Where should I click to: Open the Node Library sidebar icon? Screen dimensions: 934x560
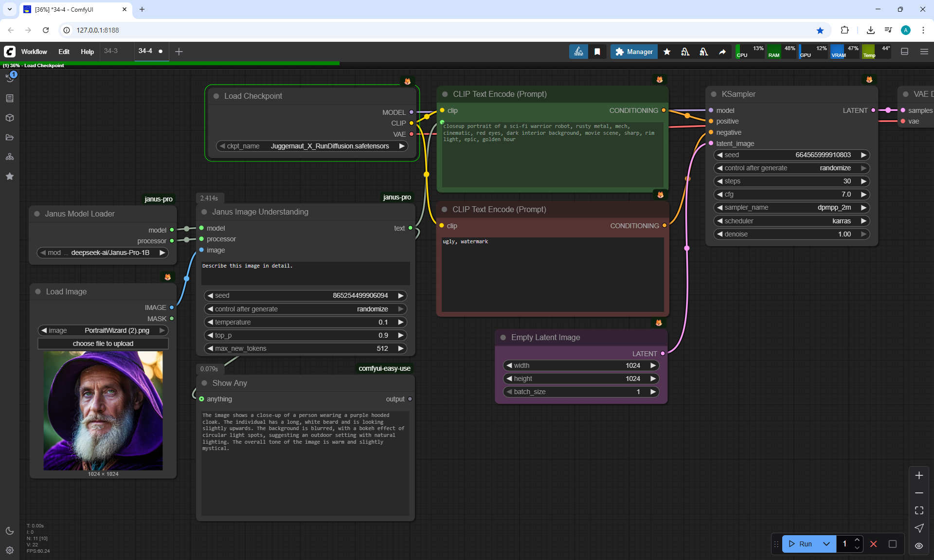(10, 98)
